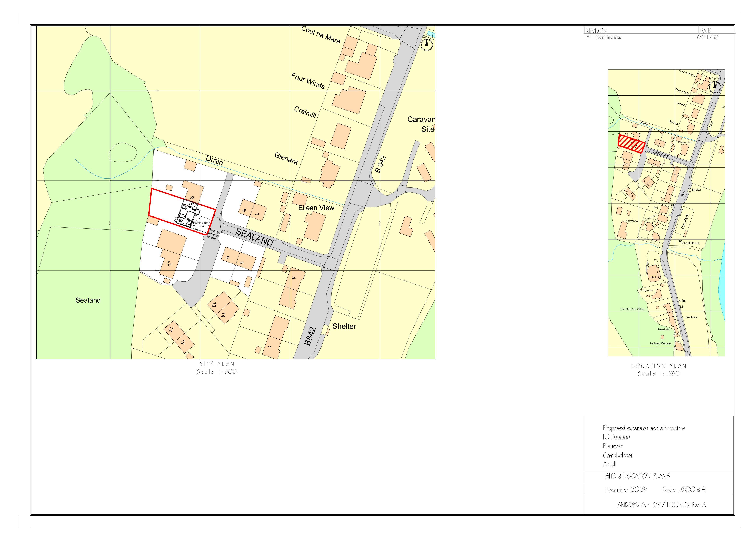Click house number 15 on site plan
This screenshot has height=534, width=756.
click(171, 329)
